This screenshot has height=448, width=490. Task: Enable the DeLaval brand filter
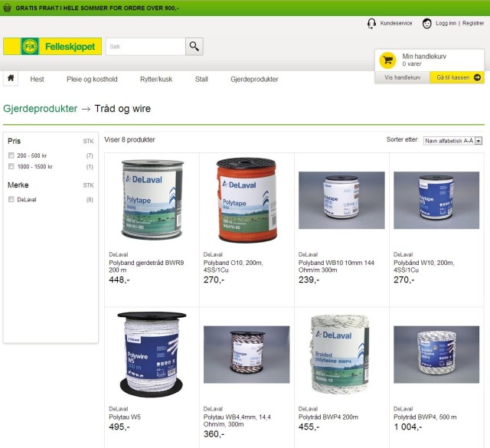[x=11, y=199]
